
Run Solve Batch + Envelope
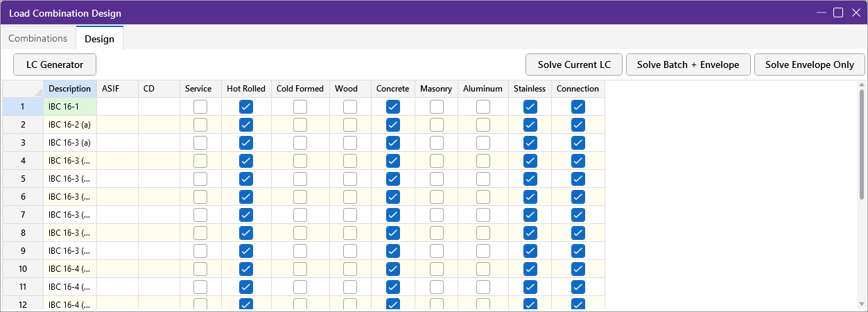pyautogui.click(x=688, y=64)
